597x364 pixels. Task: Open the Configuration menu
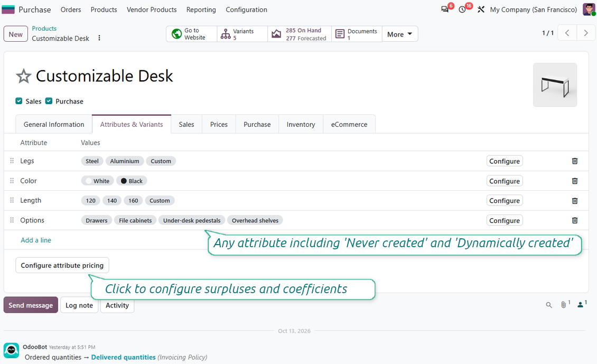[x=246, y=10]
